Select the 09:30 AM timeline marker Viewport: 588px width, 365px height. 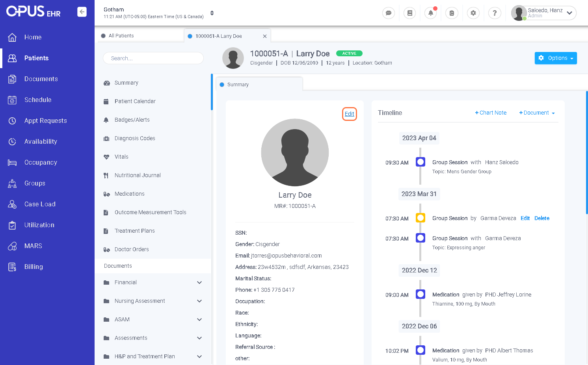421,162
